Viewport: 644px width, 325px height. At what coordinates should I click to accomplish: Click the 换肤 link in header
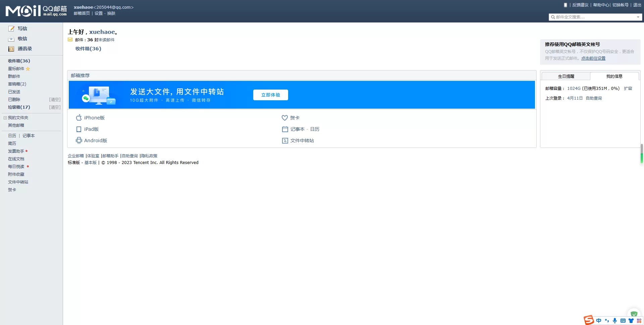pyautogui.click(x=111, y=13)
